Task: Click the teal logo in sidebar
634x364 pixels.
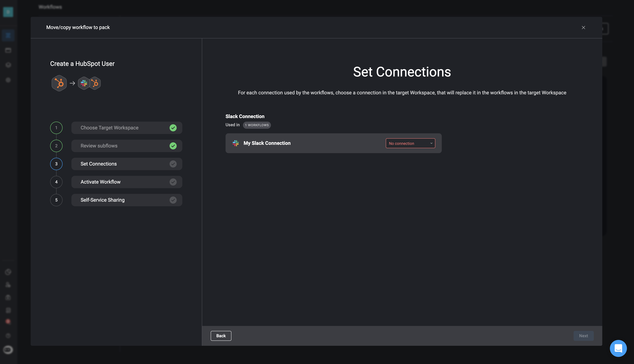Action: pyautogui.click(x=8, y=12)
